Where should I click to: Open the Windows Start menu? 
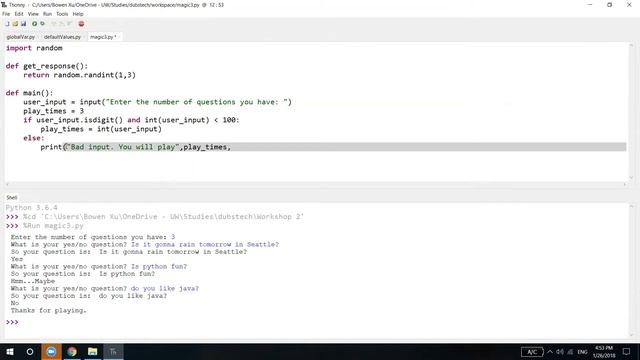click(x=10, y=351)
